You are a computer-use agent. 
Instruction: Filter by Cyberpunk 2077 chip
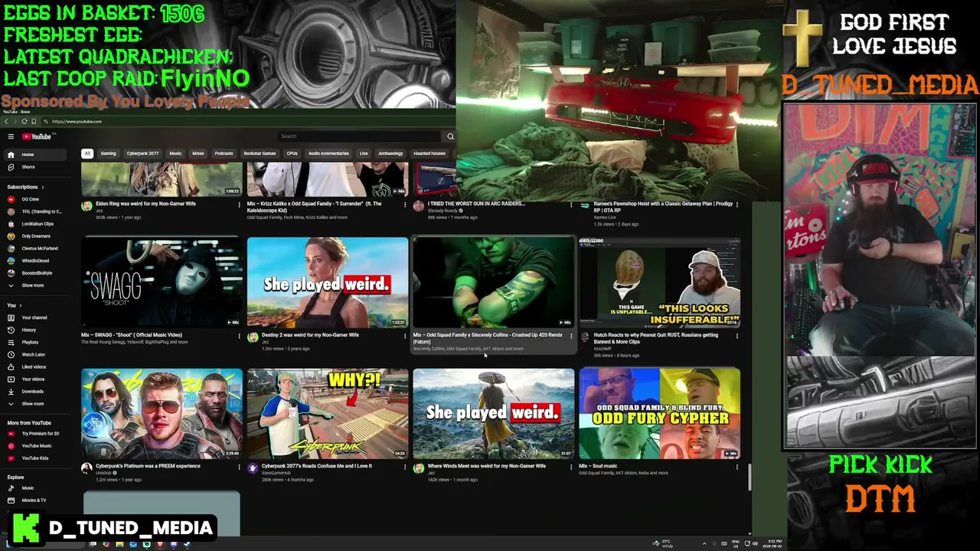pos(142,153)
